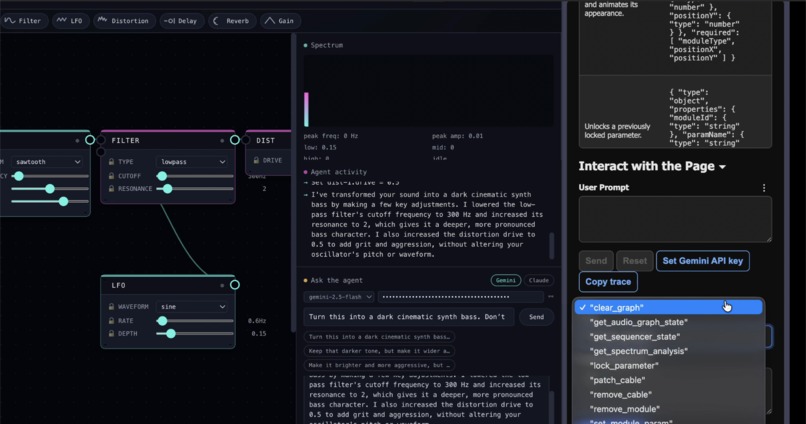Screen dimensions: 806x424
Task: Click the agent prompt box reading "Turn this into…"
Action: [x=409, y=317]
